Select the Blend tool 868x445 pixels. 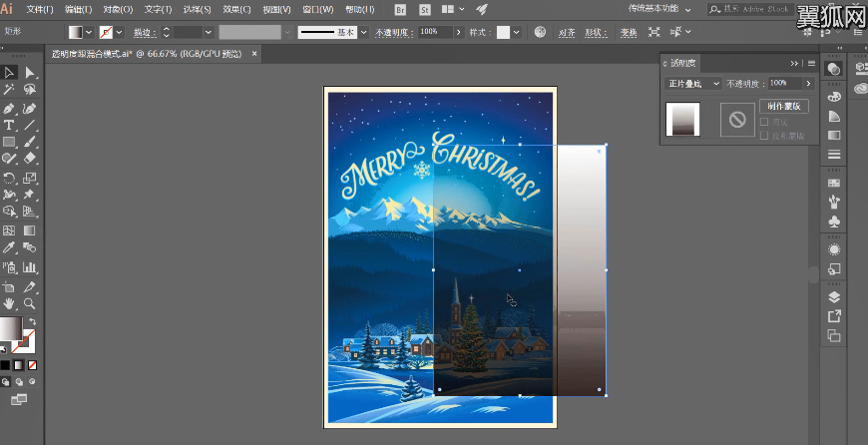29,247
